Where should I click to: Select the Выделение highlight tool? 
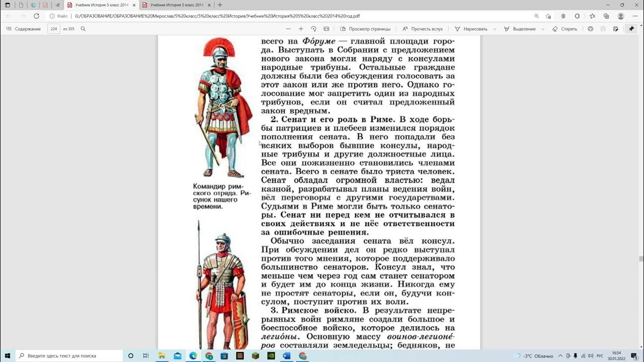pyautogui.click(x=520, y=29)
